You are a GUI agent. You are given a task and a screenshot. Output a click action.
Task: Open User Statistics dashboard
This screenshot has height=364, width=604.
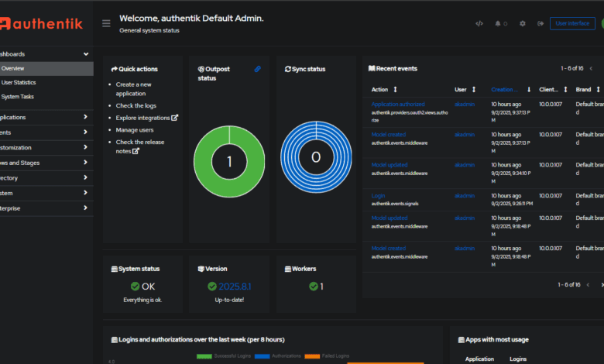point(19,82)
